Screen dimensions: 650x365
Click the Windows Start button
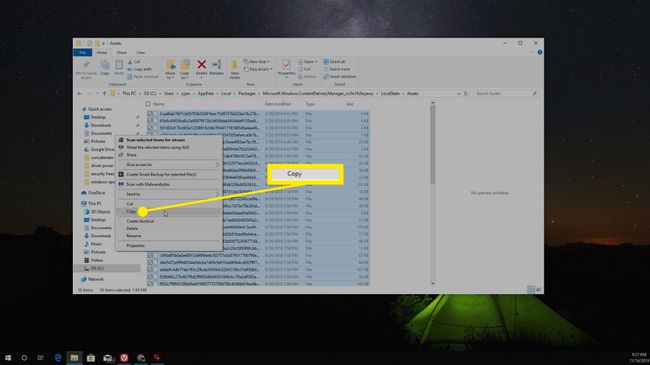(x=8, y=358)
